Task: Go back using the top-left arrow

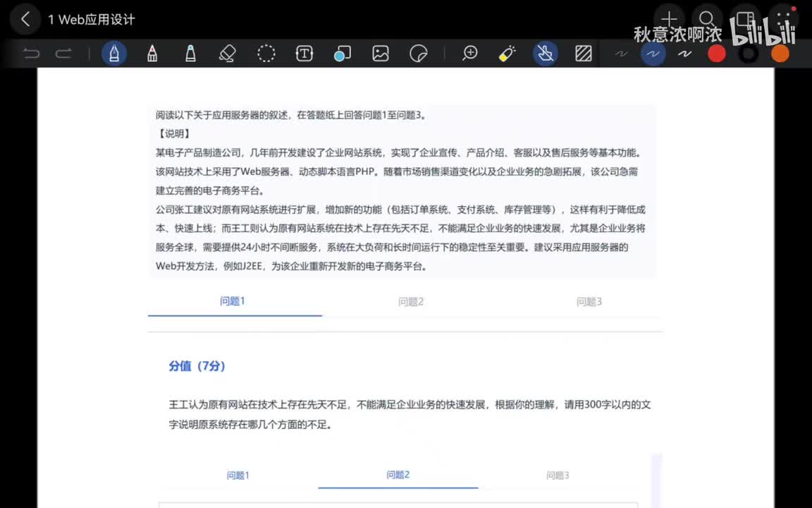Action: click(x=25, y=20)
